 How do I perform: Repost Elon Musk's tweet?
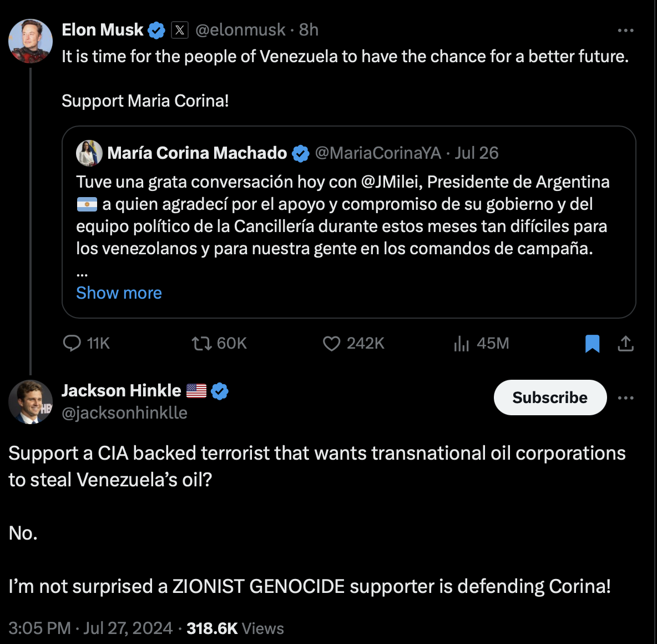(x=202, y=344)
